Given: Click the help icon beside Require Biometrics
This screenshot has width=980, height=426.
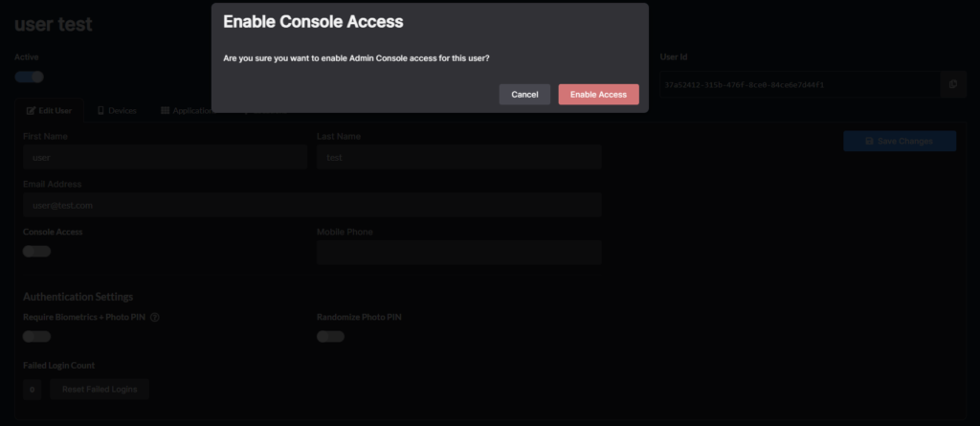Looking at the screenshot, I should (x=155, y=317).
